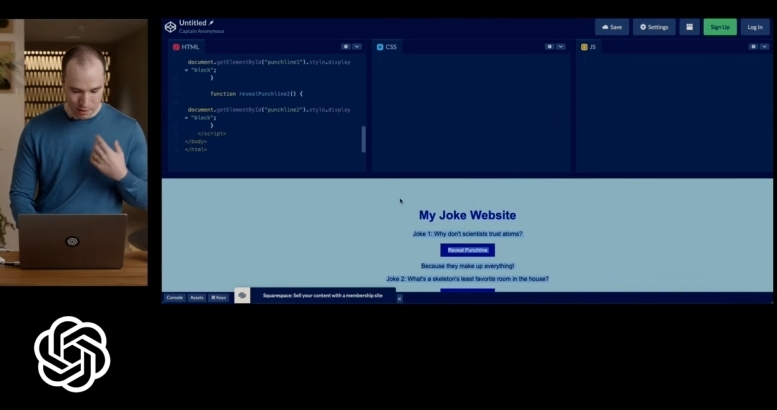Select the CSS editor tab
The width and height of the screenshot is (777, 410).
click(387, 47)
